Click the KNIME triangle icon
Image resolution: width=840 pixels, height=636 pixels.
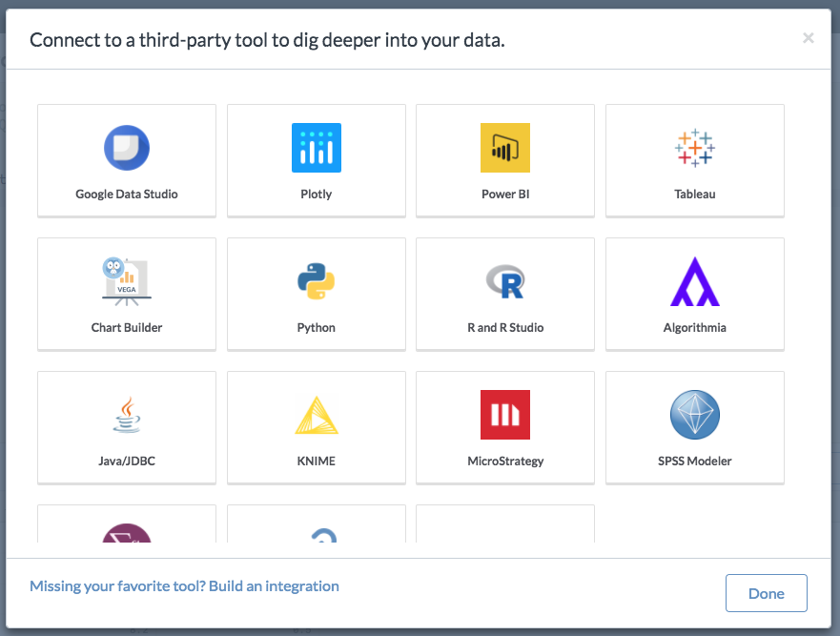click(316, 415)
